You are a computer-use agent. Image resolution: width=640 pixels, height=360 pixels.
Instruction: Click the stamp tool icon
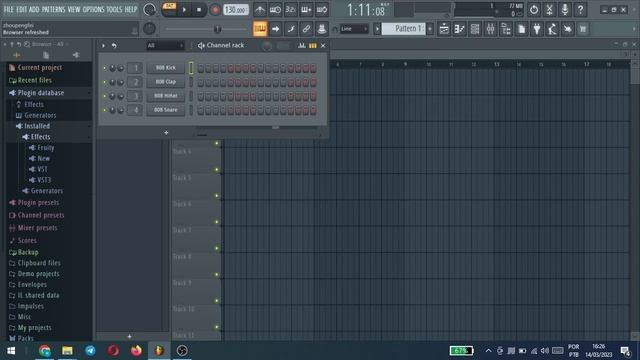point(322,29)
